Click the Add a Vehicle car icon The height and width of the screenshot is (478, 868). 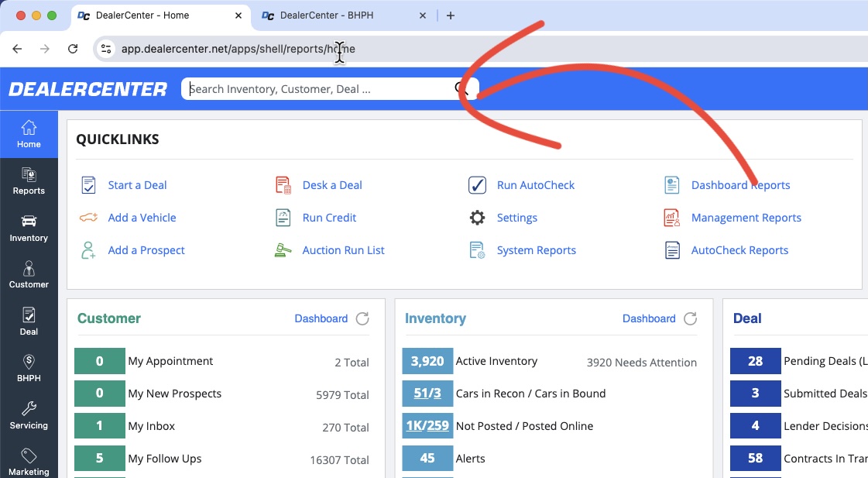(88, 218)
